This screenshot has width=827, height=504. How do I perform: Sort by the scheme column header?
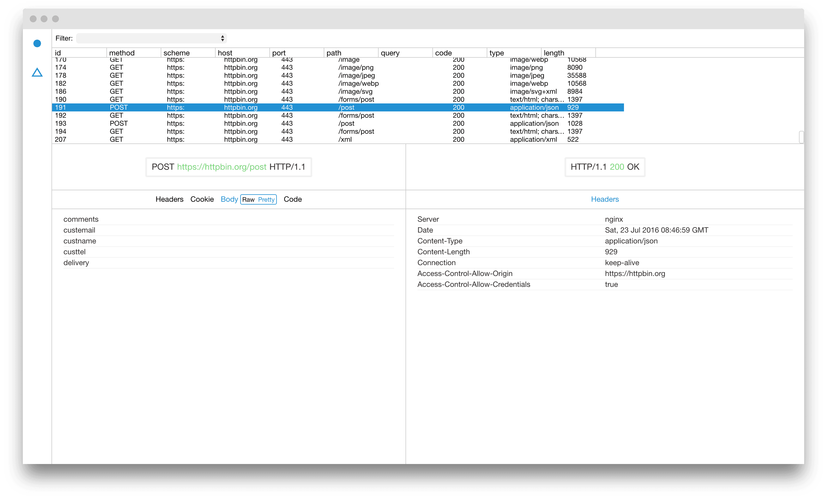pos(188,53)
